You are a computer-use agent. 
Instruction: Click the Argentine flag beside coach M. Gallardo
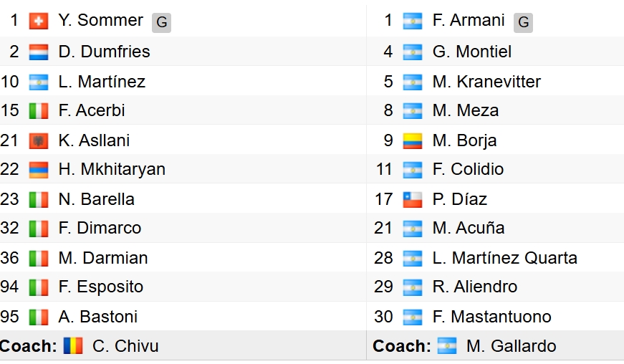pyautogui.click(x=447, y=345)
